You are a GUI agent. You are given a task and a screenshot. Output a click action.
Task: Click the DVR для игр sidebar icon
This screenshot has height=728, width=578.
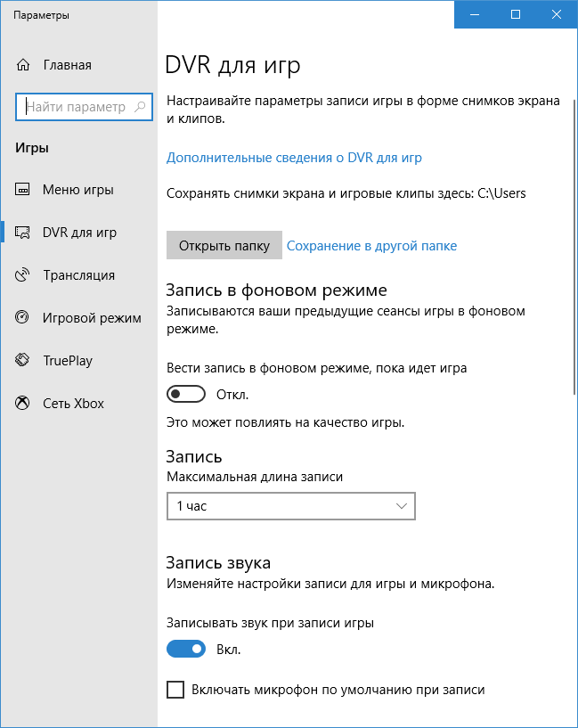coord(22,233)
